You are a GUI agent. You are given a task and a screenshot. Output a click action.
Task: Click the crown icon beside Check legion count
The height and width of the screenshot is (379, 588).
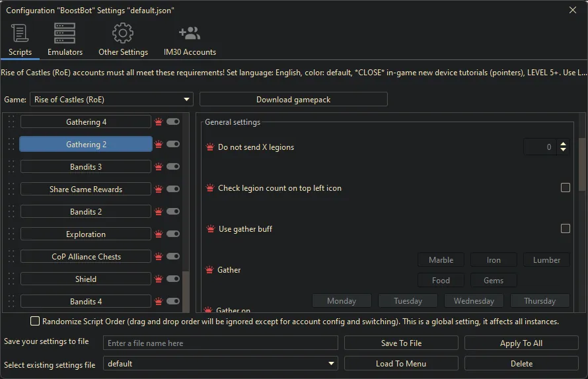[x=210, y=188]
